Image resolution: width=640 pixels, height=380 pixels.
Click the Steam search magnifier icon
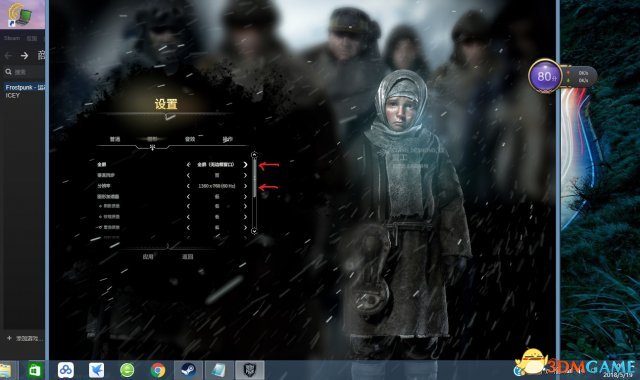8,72
